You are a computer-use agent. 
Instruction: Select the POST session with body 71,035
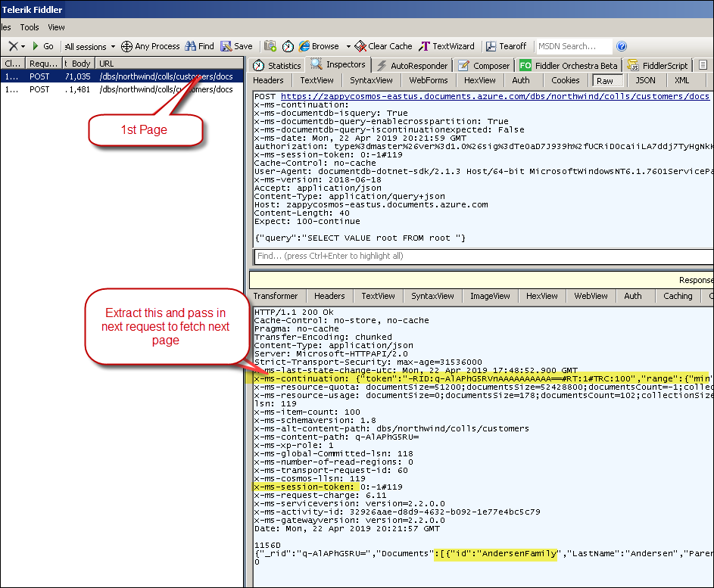coord(122,76)
